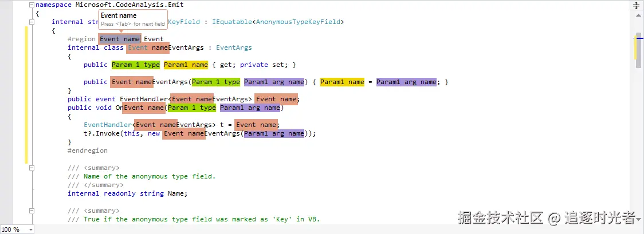
Task: Collapse the 'Name of the anonymous type field' summary
Action: [32, 168]
